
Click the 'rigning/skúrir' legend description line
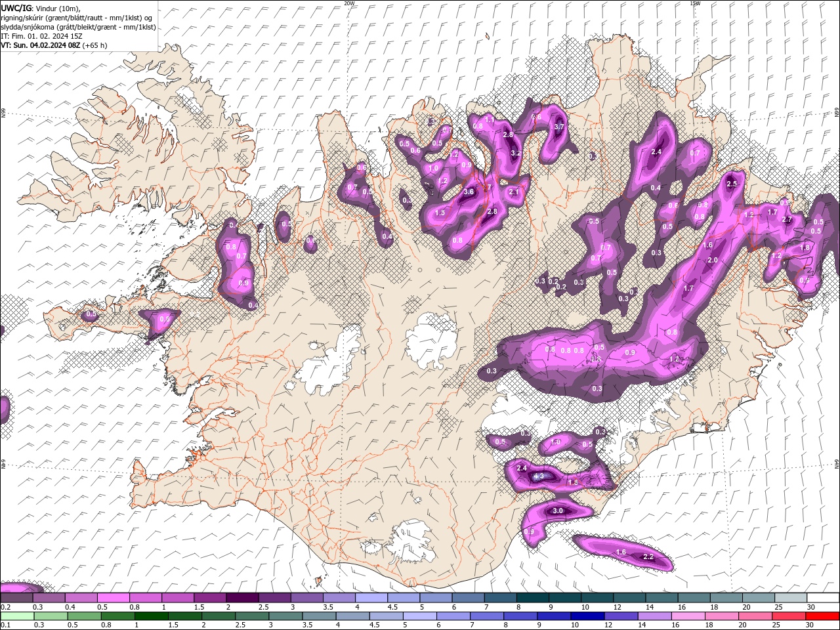(76, 18)
